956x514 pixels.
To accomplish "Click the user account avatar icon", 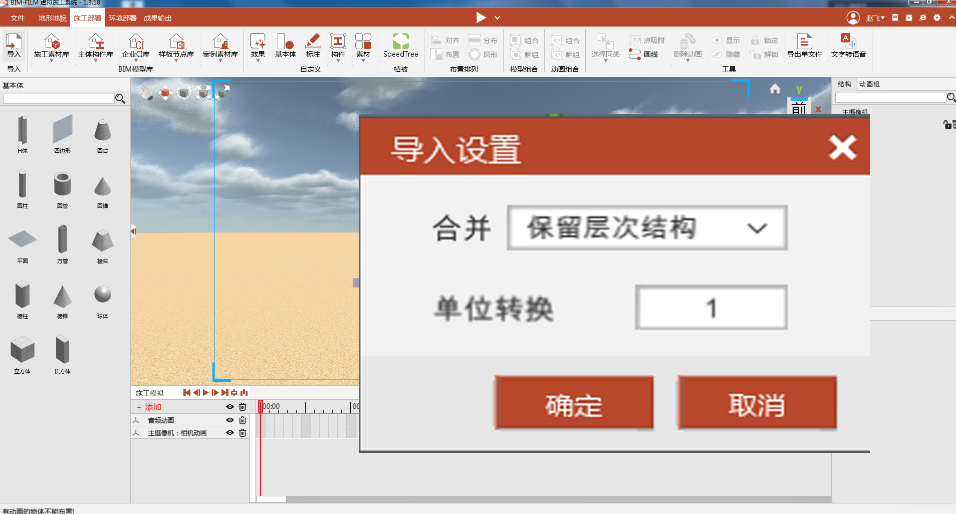I will [x=853, y=18].
